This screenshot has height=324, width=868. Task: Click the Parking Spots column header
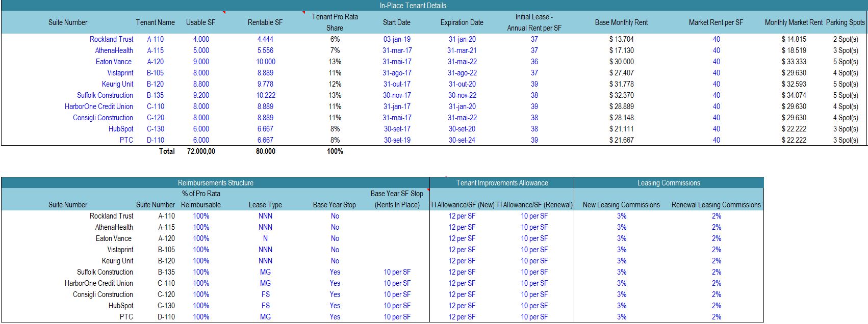point(846,22)
